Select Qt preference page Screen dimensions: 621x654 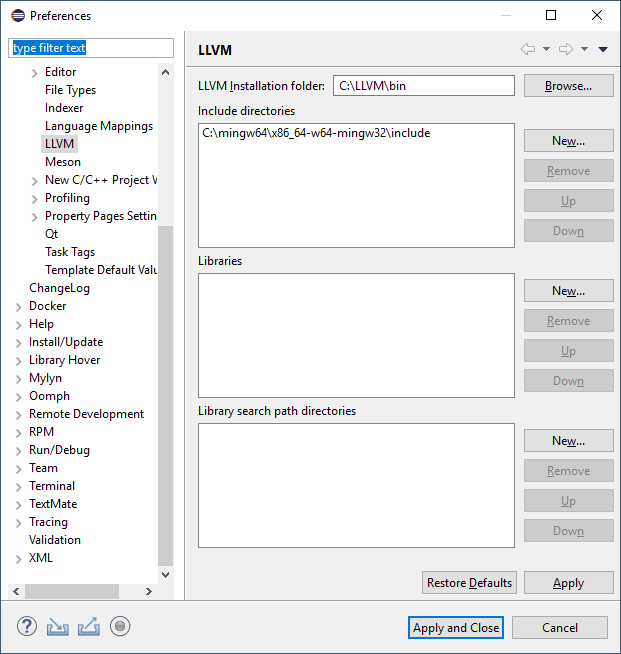(51, 234)
